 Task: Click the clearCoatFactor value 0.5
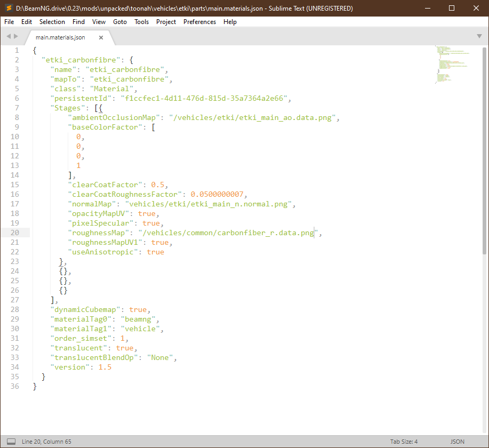(x=157, y=185)
